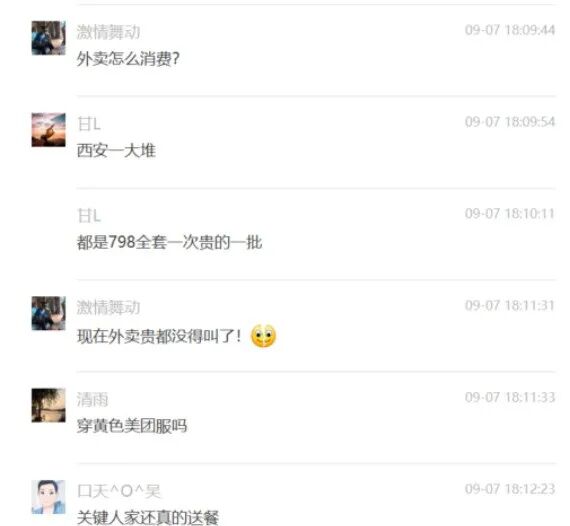Click the wide-eyed emoji in message
Image resolution: width=570 pixels, height=526 pixels.
[x=264, y=336]
